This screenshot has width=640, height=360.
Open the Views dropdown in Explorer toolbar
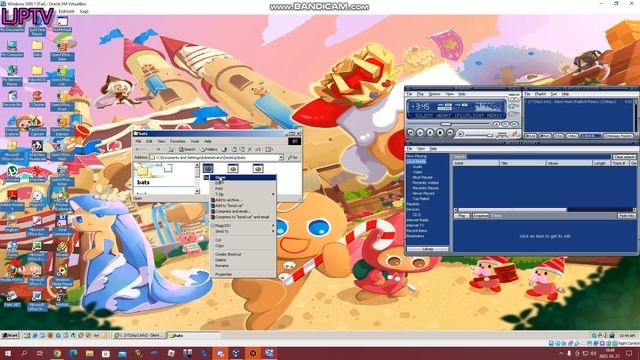pyautogui.click(x=269, y=149)
